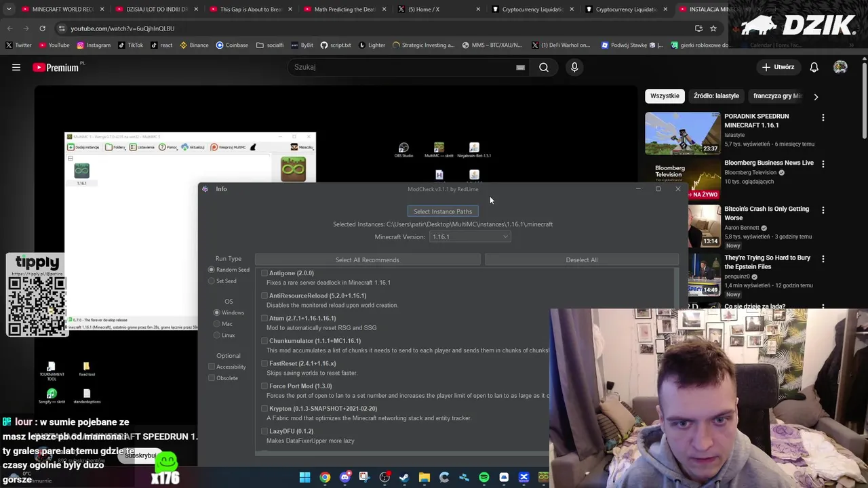Check the Chunkumulator mod
The height and width of the screenshot is (488, 868).
[x=264, y=341]
